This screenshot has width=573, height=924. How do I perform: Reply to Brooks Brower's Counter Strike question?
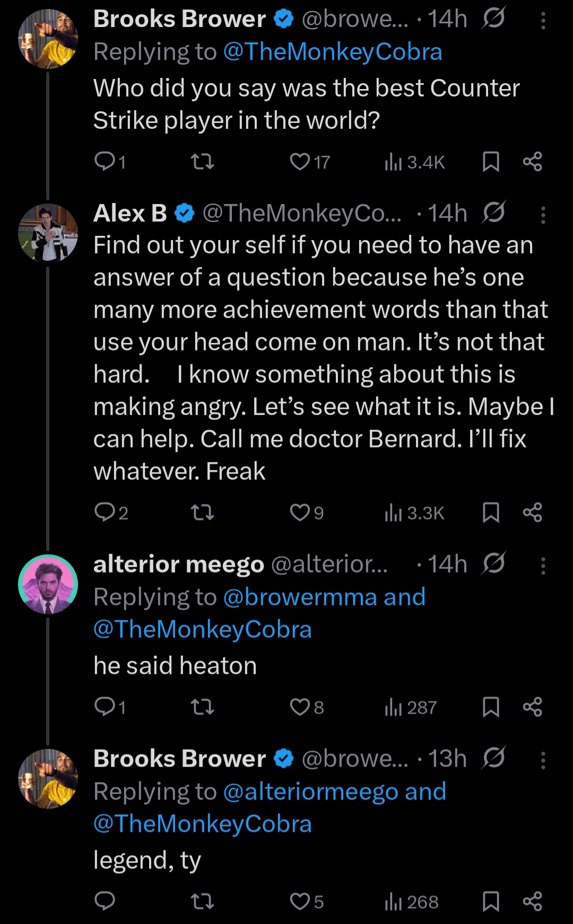click(x=105, y=161)
